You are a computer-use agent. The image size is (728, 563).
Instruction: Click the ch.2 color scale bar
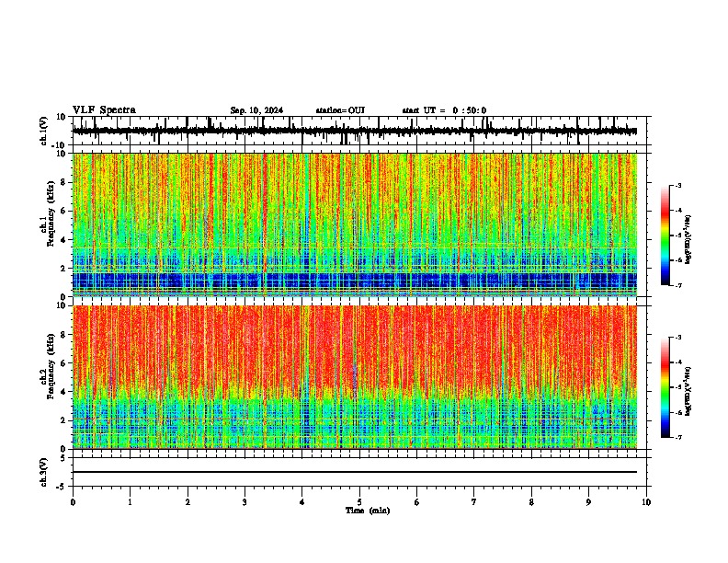point(665,387)
